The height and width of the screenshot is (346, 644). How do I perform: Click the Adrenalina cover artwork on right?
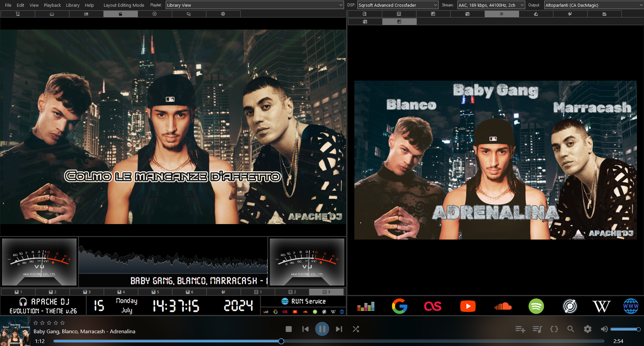[x=496, y=160]
